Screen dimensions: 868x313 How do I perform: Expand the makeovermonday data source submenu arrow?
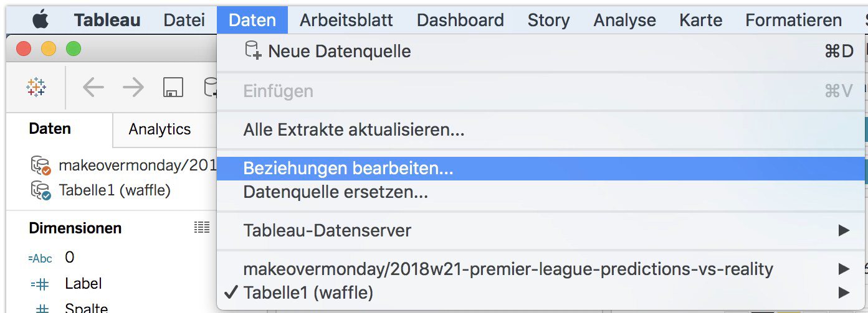click(x=844, y=269)
